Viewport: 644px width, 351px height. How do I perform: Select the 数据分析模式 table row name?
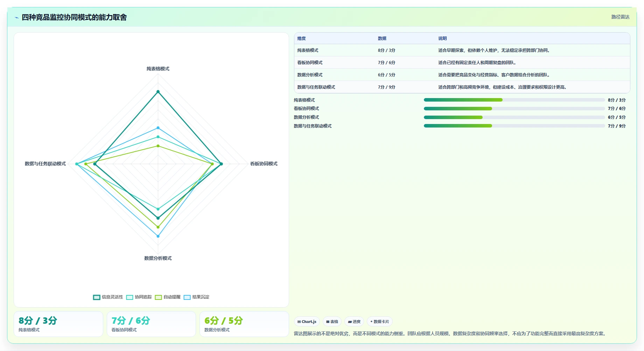pyautogui.click(x=310, y=75)
